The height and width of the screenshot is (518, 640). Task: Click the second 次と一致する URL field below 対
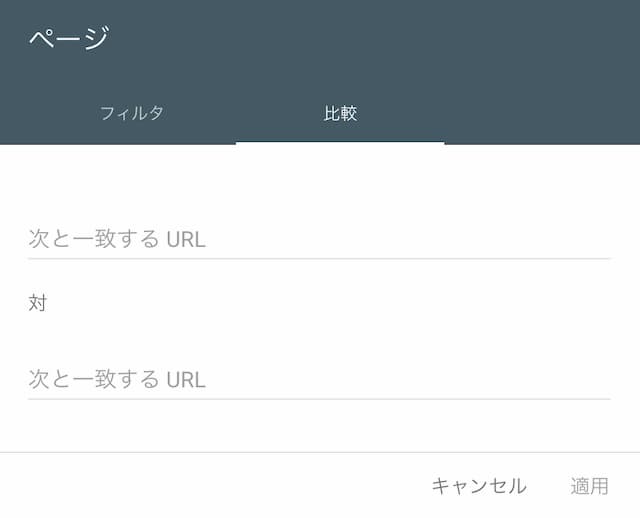(x=319, y=379)
